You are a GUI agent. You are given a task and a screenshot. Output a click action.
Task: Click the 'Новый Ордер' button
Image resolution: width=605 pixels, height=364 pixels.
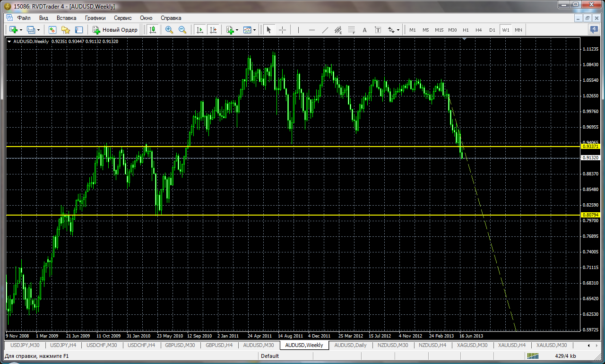(x=115, y=30)
